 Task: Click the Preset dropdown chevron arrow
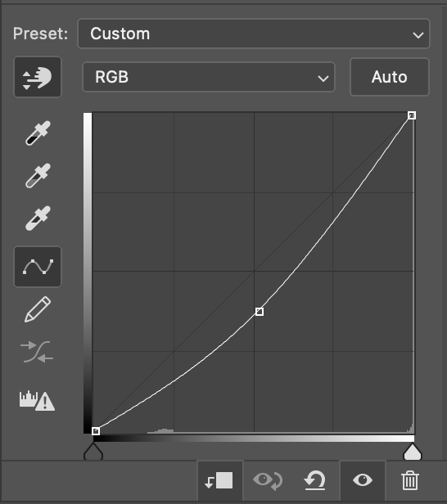pyautogui.click(x=418, y=34)
